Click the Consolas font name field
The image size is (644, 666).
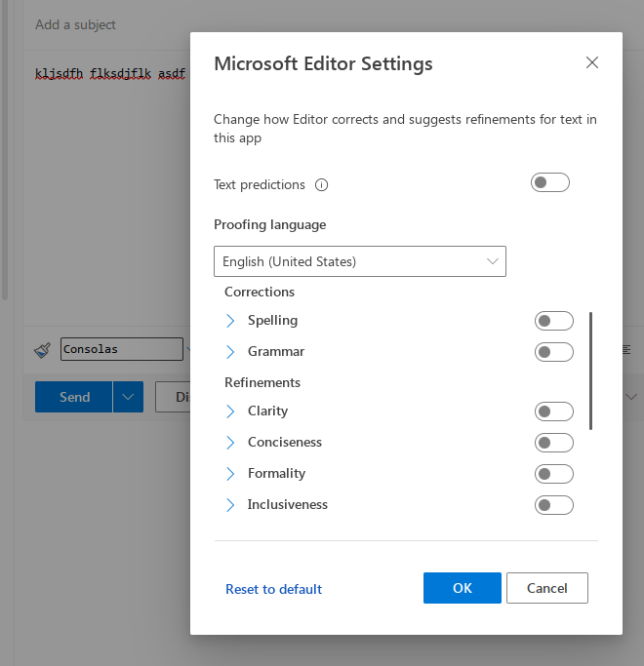click(122, 349)
